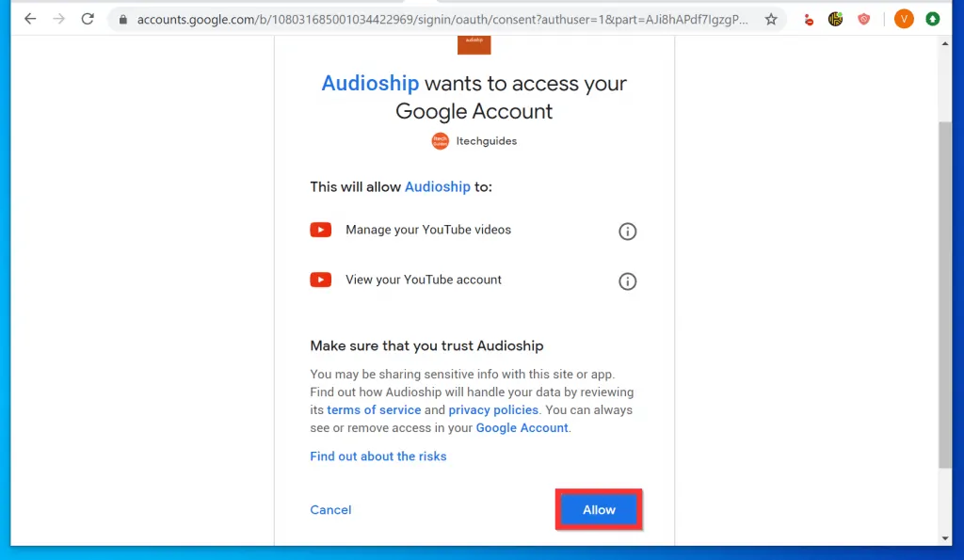Open the Audioship link in the heading
This screenshot has width=964, height=560.
click(370, 83)
